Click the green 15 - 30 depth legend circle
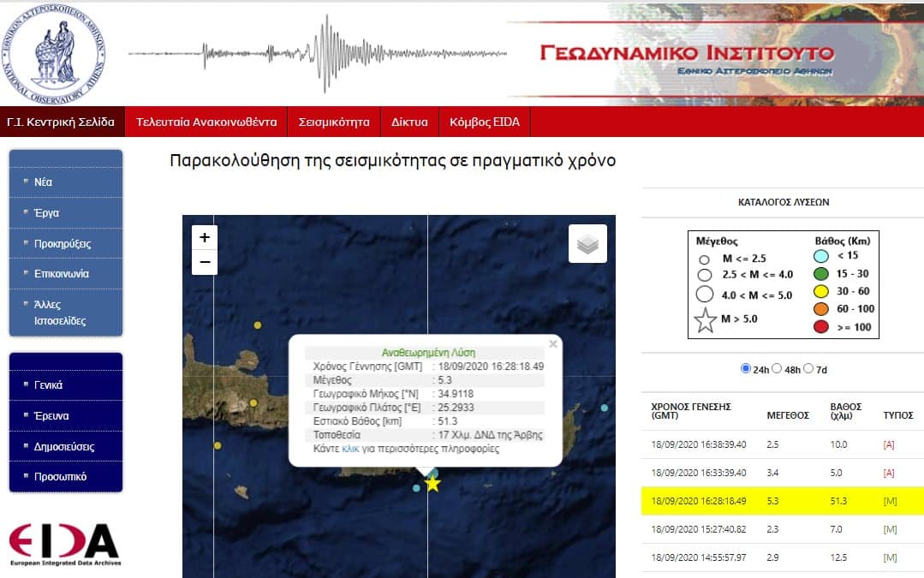The height and width of the screenshot is (578, 924). pos(821,273)
